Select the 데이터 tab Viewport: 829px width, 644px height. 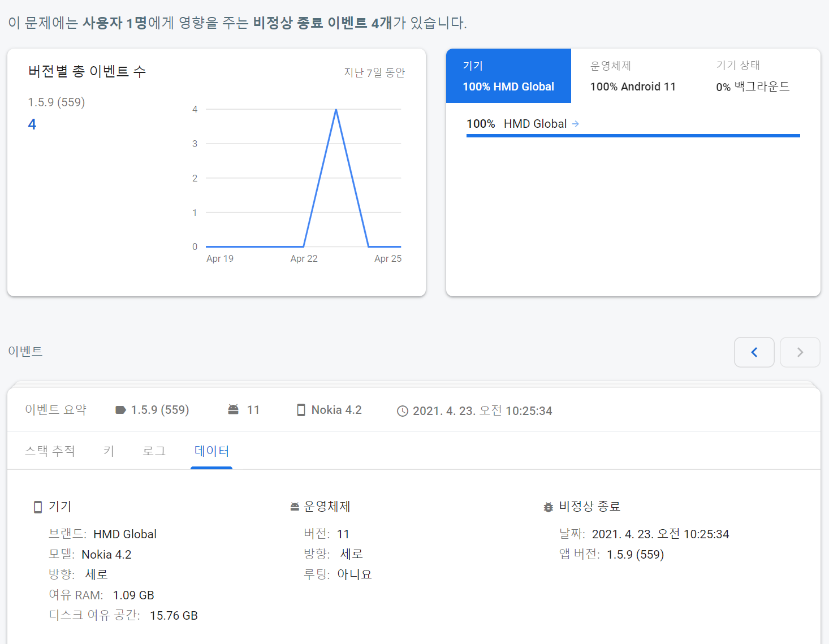tap(211, 451)
